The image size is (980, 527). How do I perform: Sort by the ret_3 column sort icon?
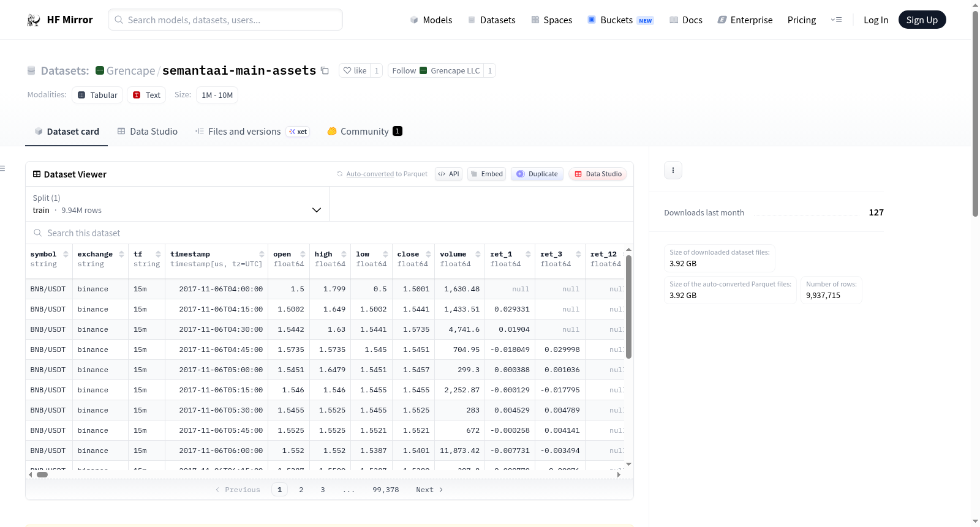[578, 254]
